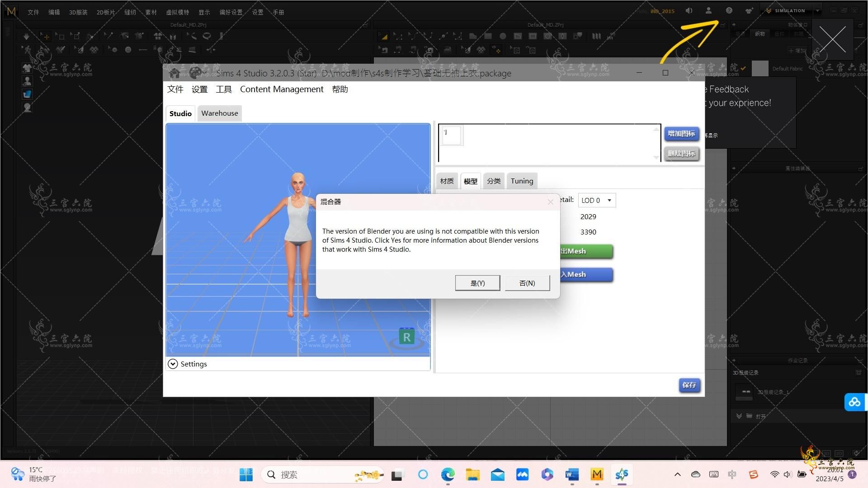Select the avatar head icon in 3D sidebar
This screenshot has width=868, height=488.
coord(27,107)
